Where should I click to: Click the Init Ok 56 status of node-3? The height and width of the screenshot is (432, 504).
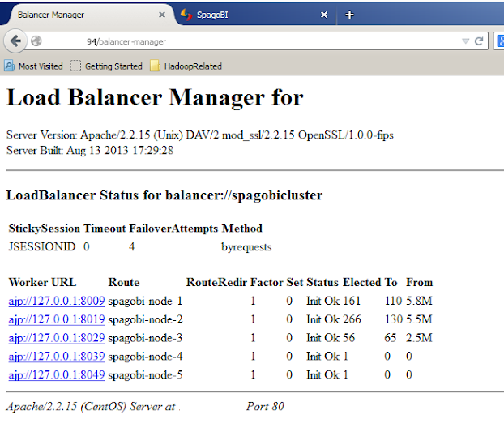tap(331, 338)
